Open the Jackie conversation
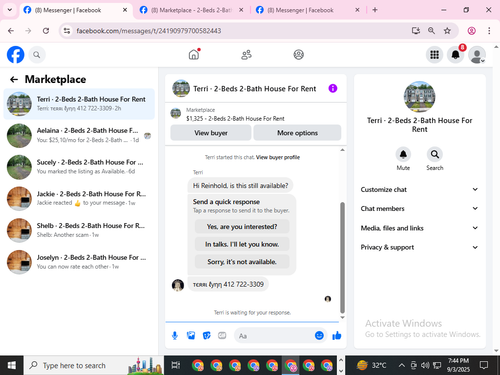The width and height of the screenshot is (500, 375). 79,199
